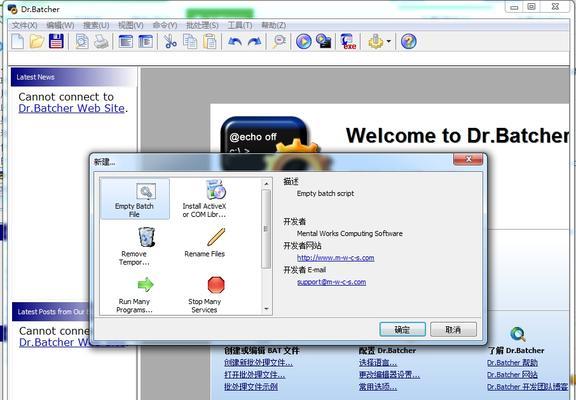Click the 创建新批处理文件... link
Image resolution: width=576 pixels, height=400 pixels.
click(x=259, y=363)
